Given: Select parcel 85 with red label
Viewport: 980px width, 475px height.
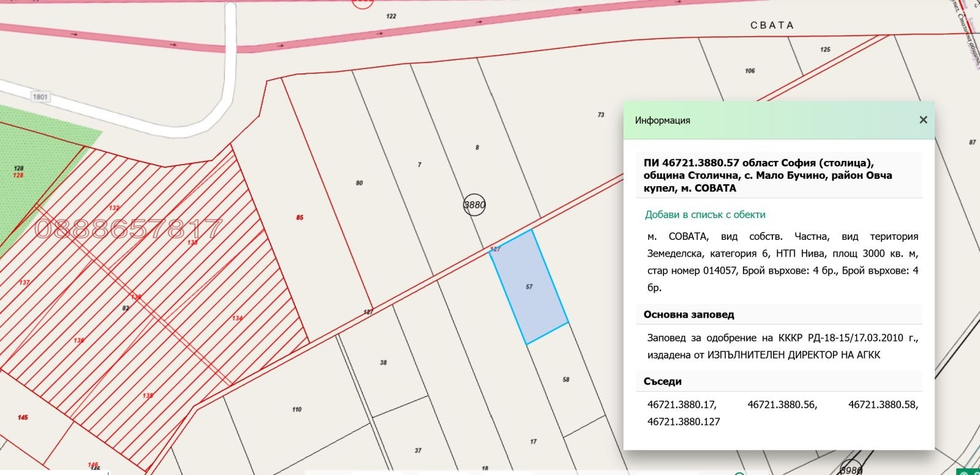Looking at the screenshot, I should [300, 217].
